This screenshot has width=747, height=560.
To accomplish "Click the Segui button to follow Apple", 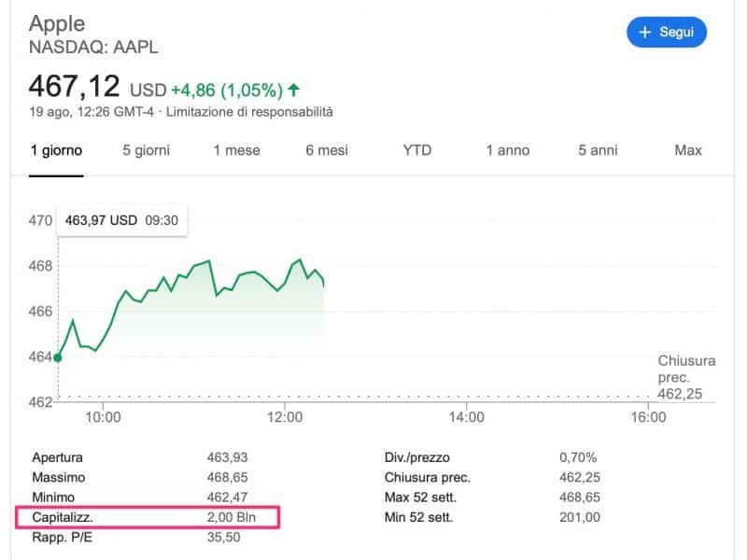I will pyautogui.click(x=667, y=32).
